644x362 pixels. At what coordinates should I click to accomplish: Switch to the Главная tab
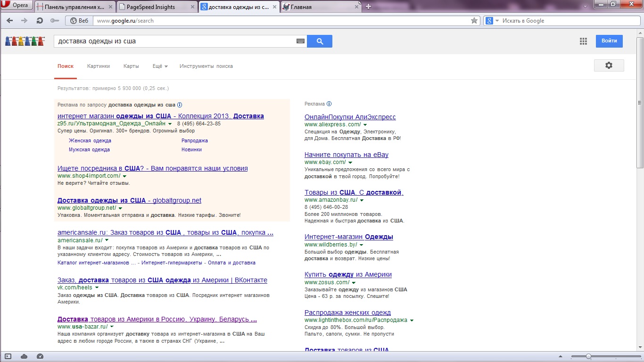(x=321, y=7)
